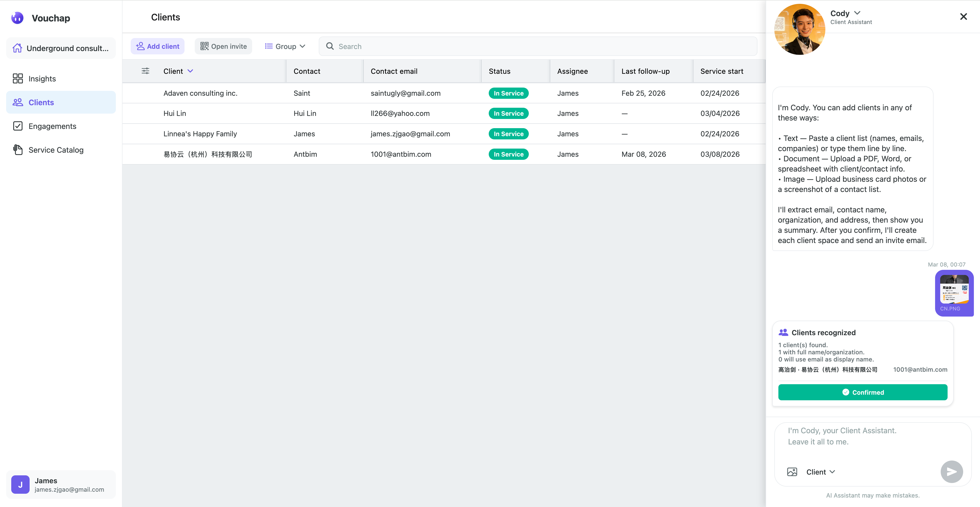Open the Client mode dropdown near send button

pyautogui.click(x=820, y=472)
